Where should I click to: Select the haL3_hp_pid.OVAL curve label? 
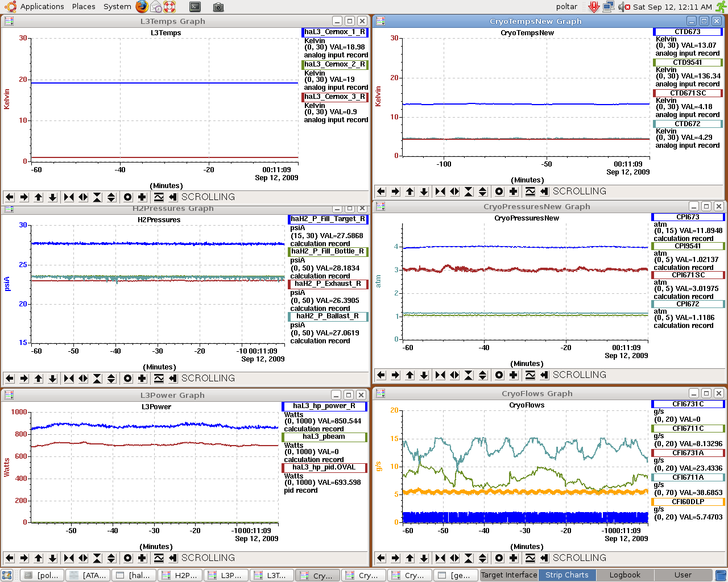point(325,468)
